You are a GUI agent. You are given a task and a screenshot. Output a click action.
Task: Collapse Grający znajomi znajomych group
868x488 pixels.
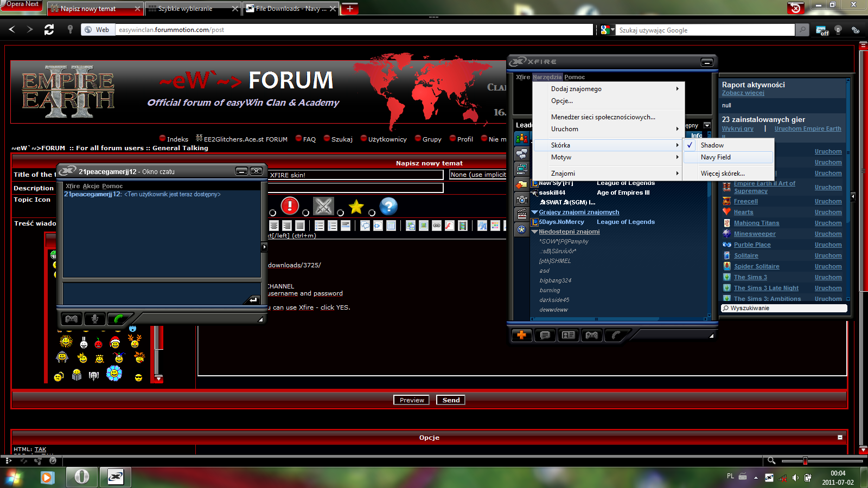click(535, 212)
